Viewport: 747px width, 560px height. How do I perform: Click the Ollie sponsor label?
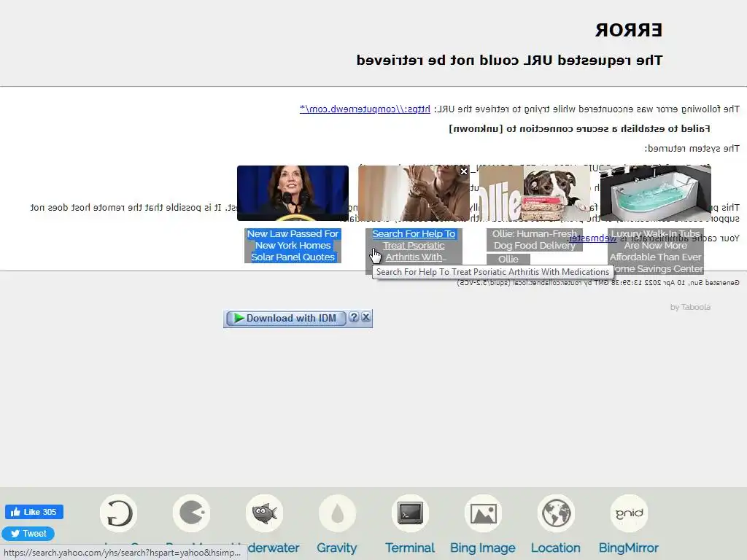tap(508, 260)
